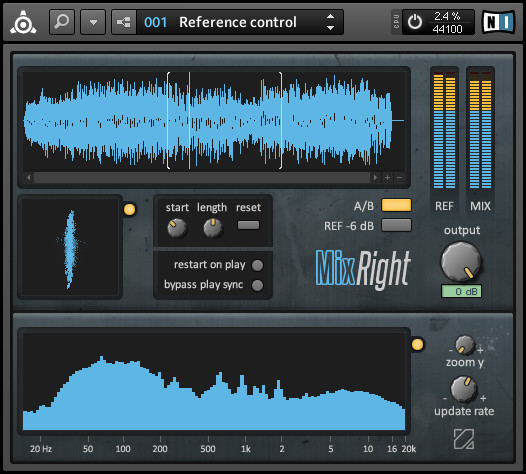Zoom out the waveform with minus button
The image size is (526, 474).
coord(399,177)
